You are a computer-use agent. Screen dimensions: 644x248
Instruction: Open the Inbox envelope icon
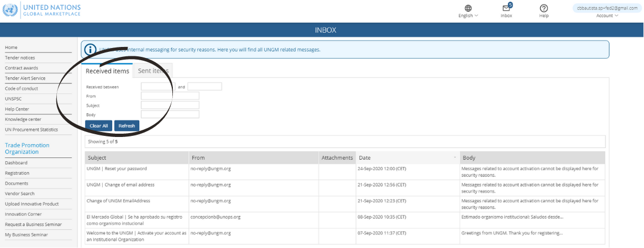click(506, 8)
